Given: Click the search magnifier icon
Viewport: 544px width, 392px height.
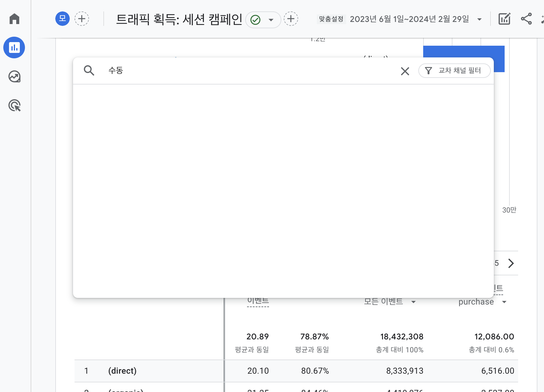Looking at the screenshot, I should pos(89,70).
